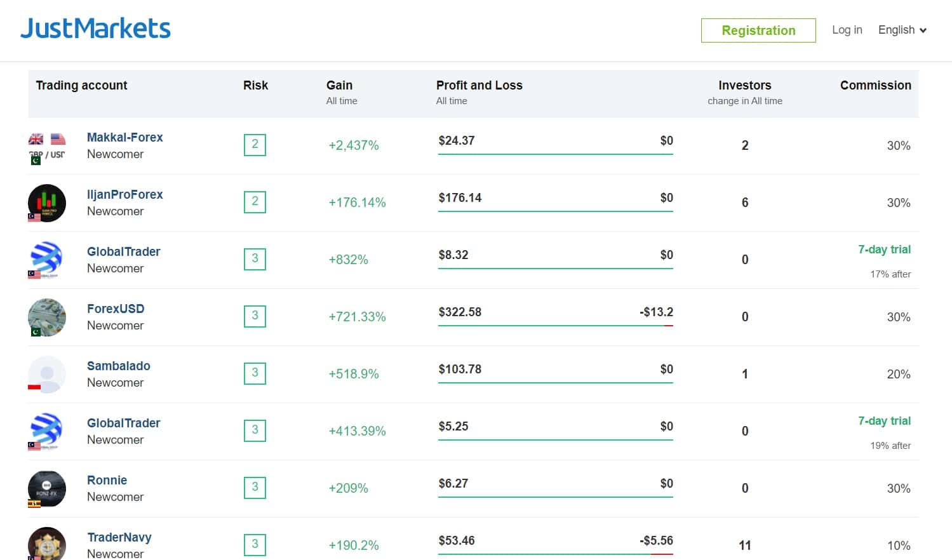
Task: Click TraderNavy profit and loss bar
Action: click(555, 554)
